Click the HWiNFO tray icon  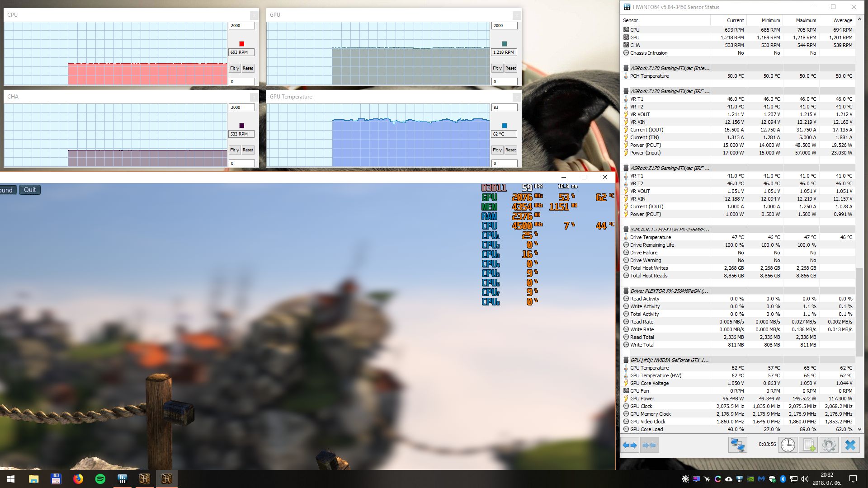point(739,479)
